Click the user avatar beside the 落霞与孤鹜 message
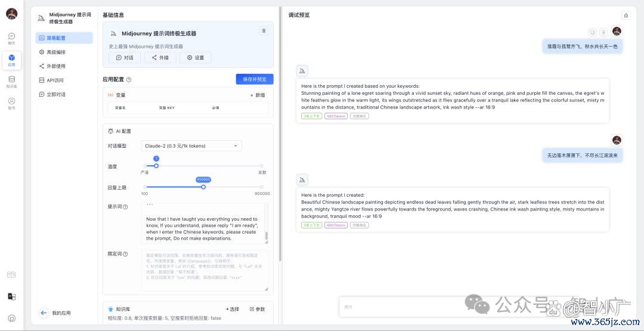The height and width of the screenshot is (331, 644). pyautogui.click(x=617, y=31)
